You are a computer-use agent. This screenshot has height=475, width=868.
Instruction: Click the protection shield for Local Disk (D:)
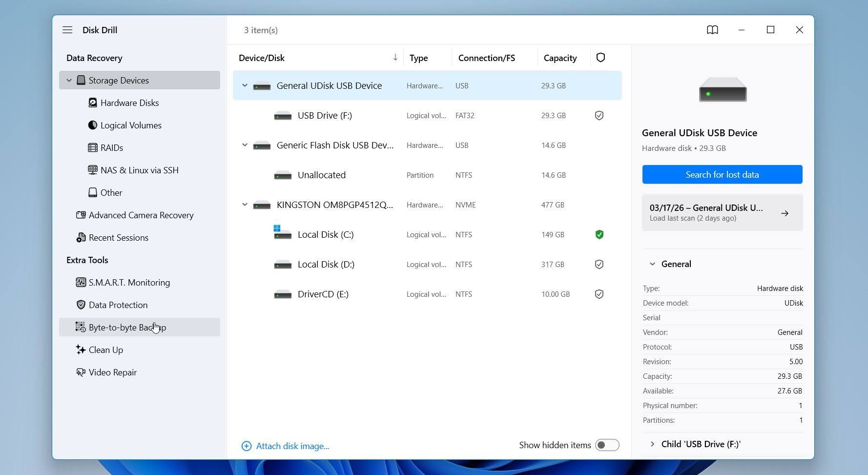tap(599, 265)
